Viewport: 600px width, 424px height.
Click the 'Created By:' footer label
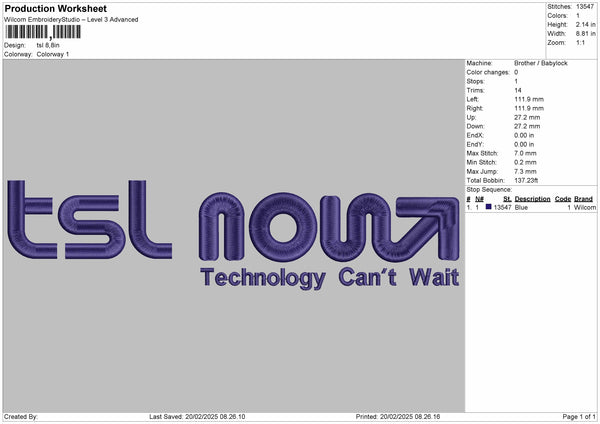point(21,417)
